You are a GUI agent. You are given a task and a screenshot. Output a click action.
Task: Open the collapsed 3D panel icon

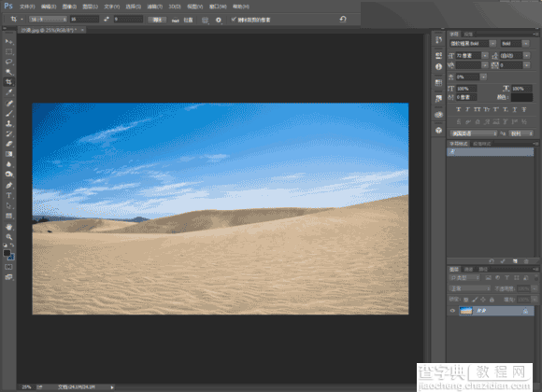coord(438,131)
